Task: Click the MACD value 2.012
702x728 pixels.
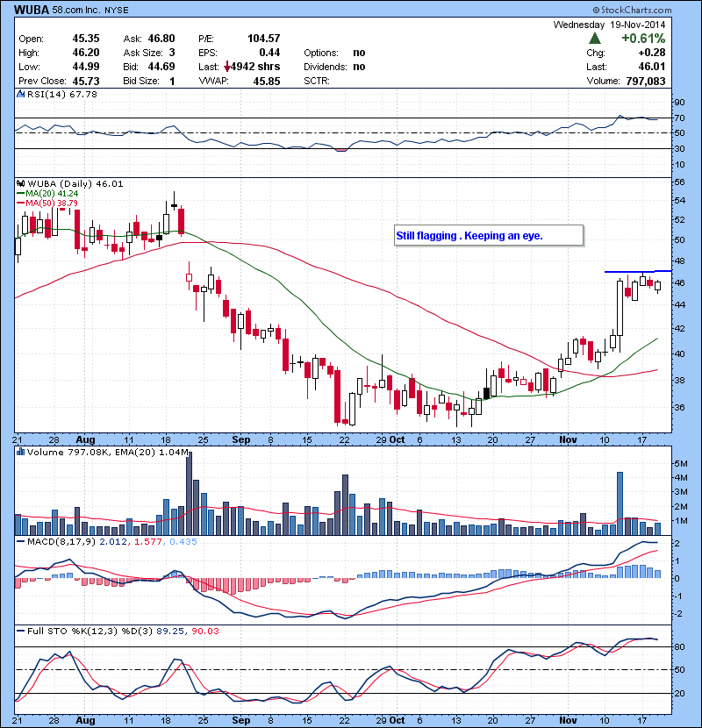Action: 113,541
